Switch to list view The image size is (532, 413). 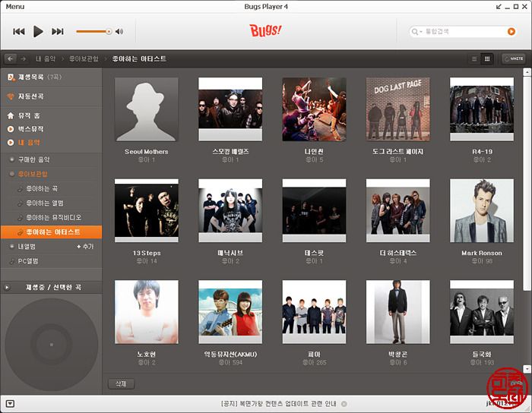(474, 59)
